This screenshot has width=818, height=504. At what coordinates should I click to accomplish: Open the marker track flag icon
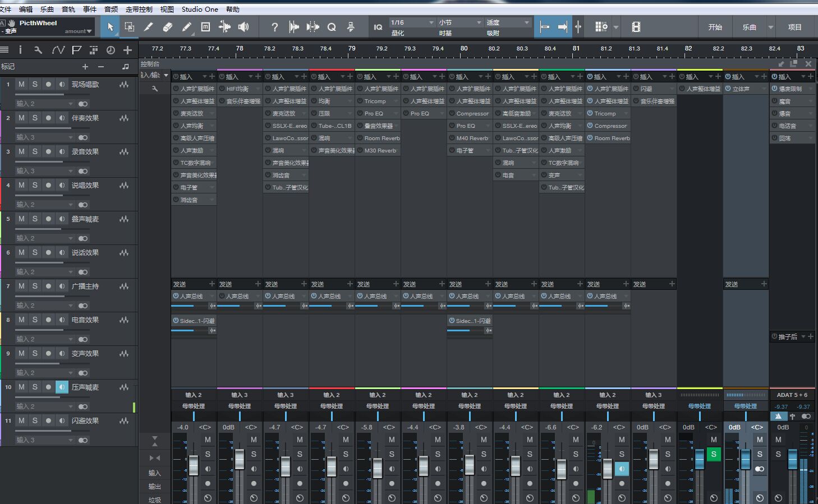pyautogui.click(x=77, y=50)
